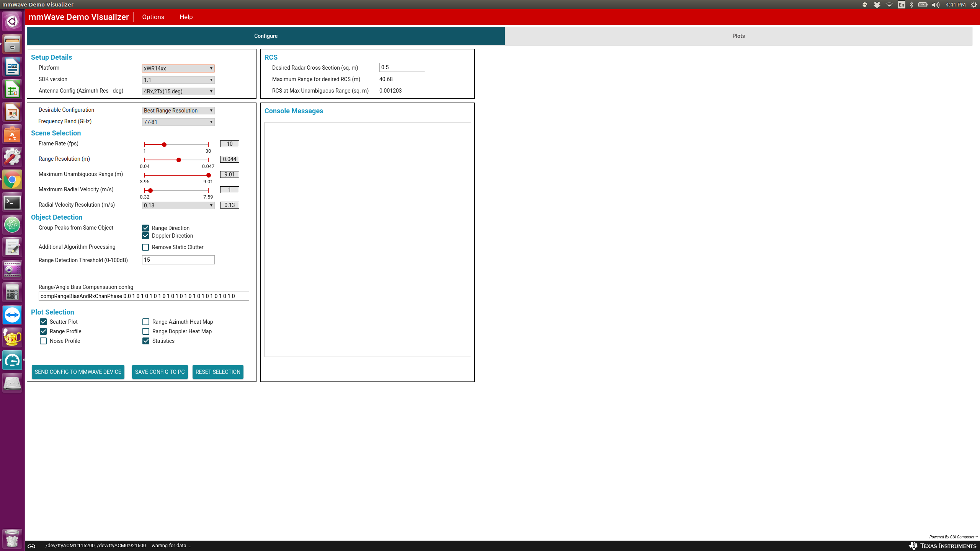Image resolution: width=980 pixels, height=551 pixels.
Task: Open the Antenna Config dropdown
Action: click(178, 91)
